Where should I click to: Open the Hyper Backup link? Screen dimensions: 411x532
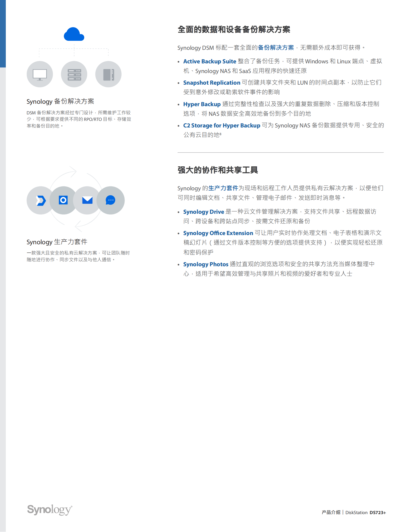[202, 104]
